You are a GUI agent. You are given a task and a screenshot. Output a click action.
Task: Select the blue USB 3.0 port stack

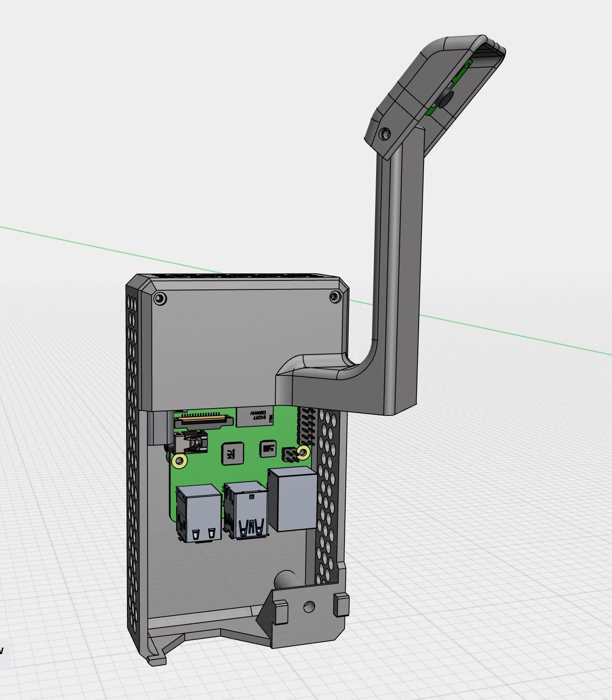[245, 510]
